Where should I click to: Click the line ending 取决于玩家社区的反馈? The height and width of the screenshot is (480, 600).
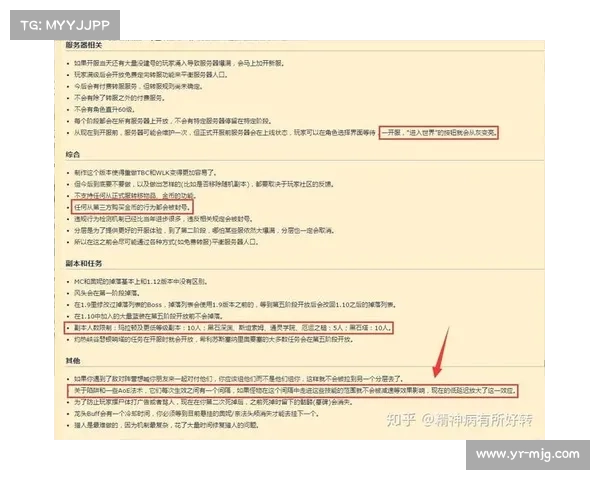point(204,184)
